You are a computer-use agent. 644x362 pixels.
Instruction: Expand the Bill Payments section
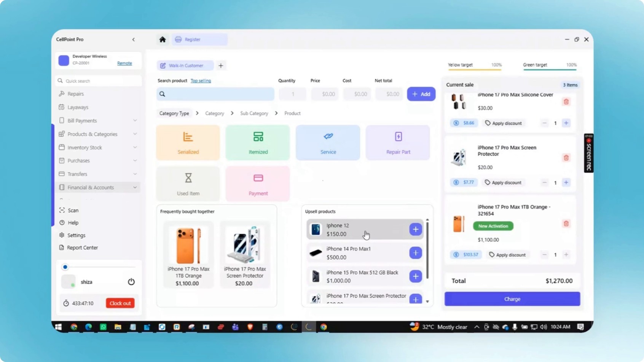(x=98, y=121)
